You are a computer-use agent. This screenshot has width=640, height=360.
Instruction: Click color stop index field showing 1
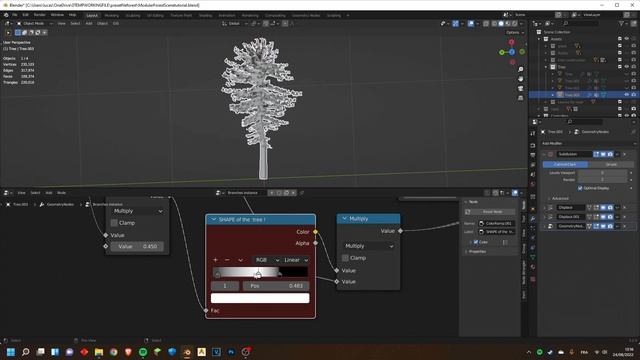[x=225, y=286]
